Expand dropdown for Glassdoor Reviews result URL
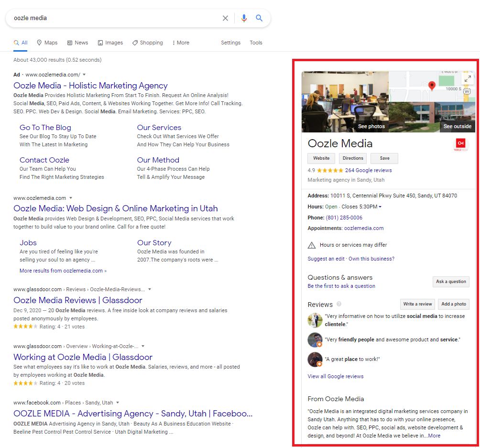Viewport: 480px width, 448px height. click(150, 289)
